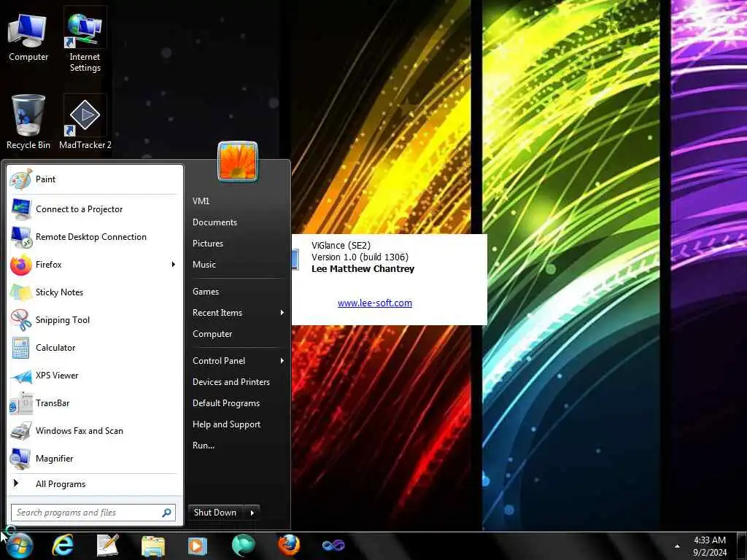Click Version 1.0 (build 1306) text

360,257
